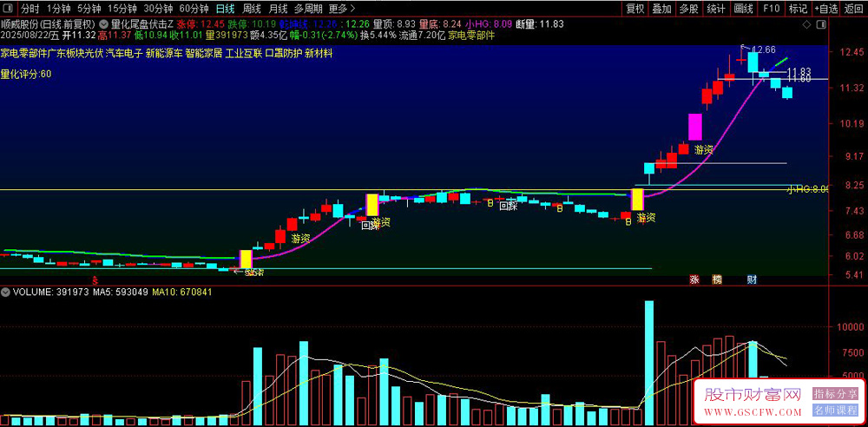Click the diamond icon at chart top-right
The image size is (868, 427).
click(x=806, y=24)
